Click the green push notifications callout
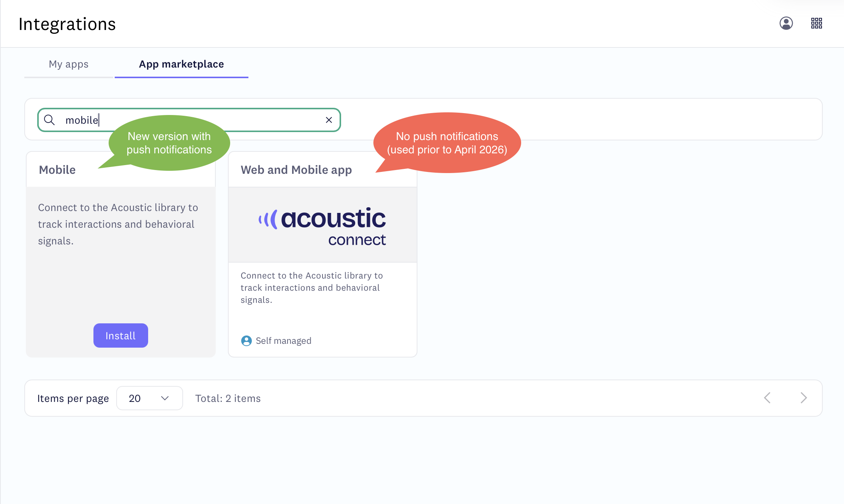The height and width of the screenshot is (504, 844). point(169,143)
